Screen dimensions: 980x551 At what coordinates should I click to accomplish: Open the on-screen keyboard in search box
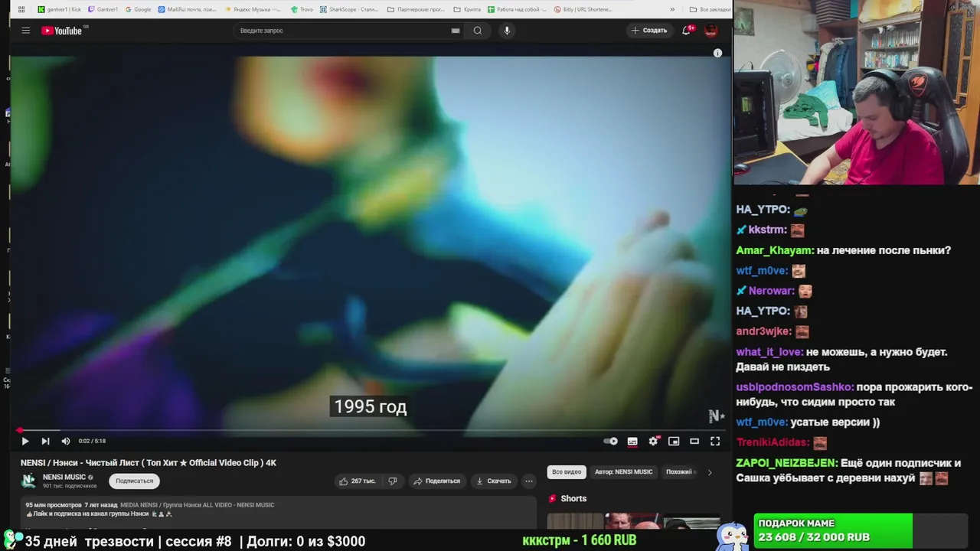[456, 31]
